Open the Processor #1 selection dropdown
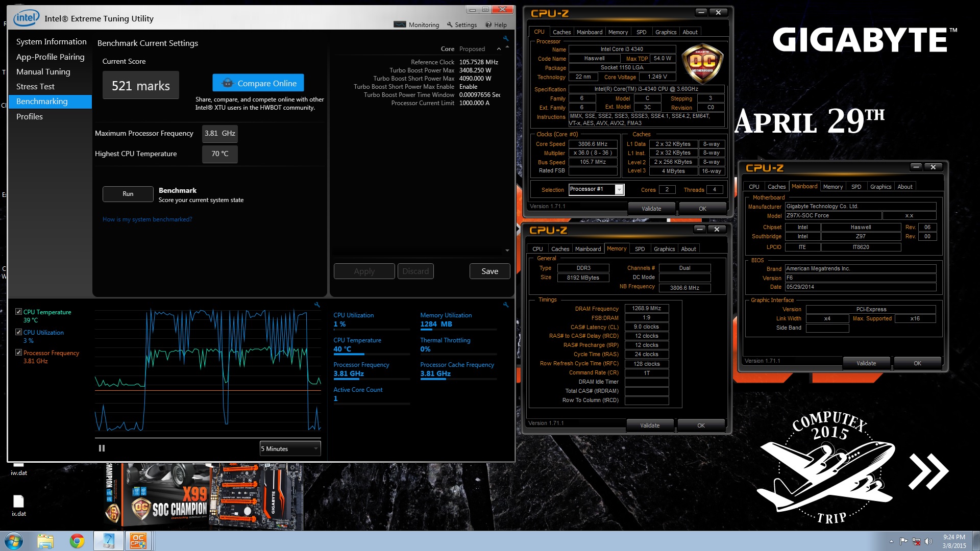980x551 pixels. click(x=596, y=189)
